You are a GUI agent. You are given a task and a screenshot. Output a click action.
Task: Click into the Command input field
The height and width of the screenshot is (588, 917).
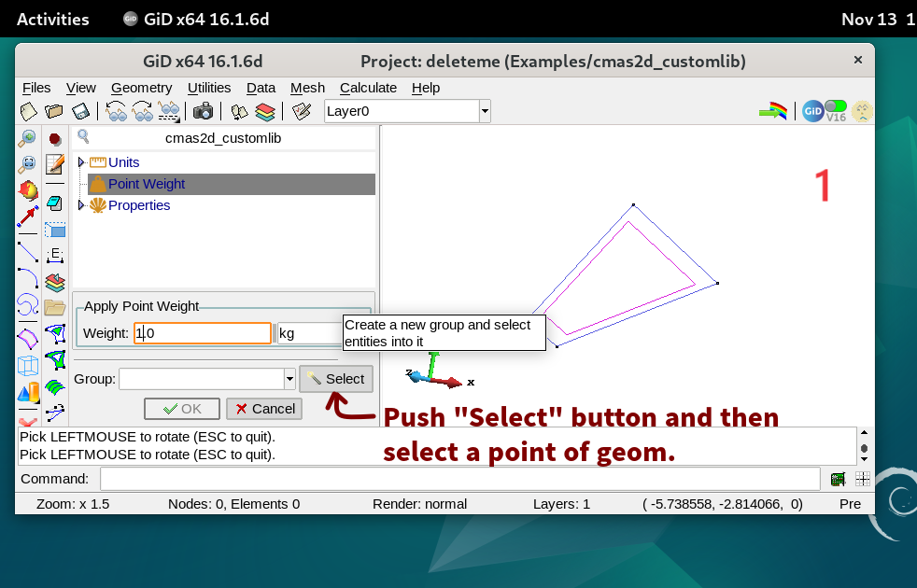459,480
